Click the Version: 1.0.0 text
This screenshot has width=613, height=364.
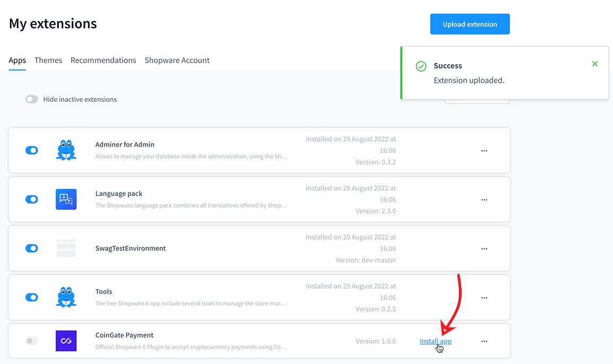pos(376,341)
